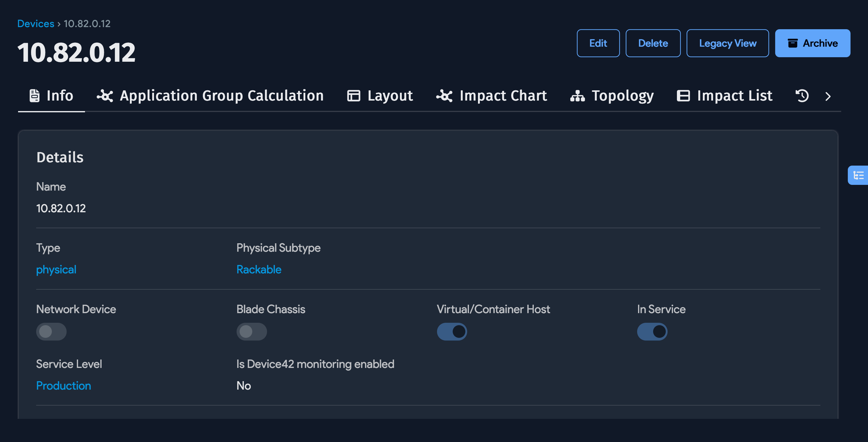Open Legacy View
Image resolution: width=868 pixels, height=442 pixels.
point(727,43)
